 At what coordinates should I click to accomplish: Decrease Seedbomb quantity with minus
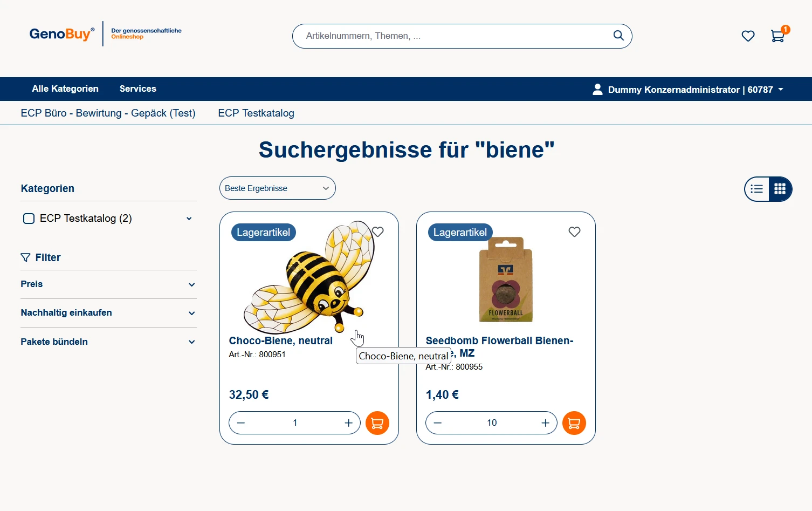[438, 423]
